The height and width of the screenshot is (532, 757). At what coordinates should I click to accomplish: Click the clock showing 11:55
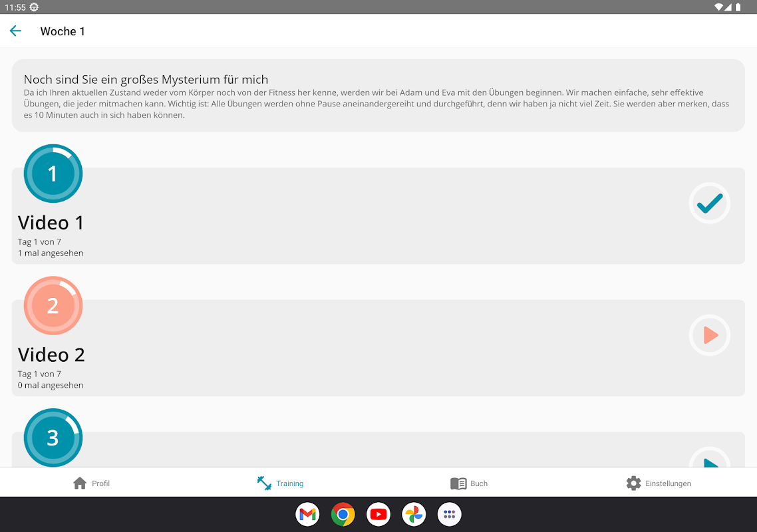[x=15, y=7]
